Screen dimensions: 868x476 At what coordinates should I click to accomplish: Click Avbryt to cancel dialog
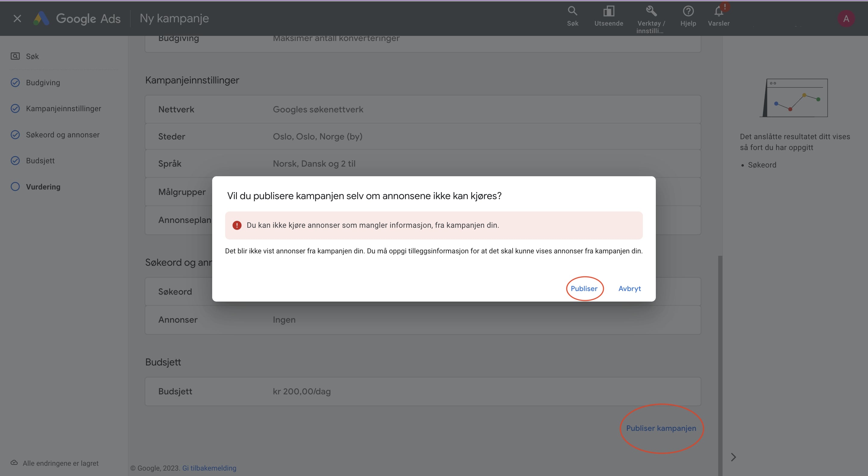(x=629, y=289)
